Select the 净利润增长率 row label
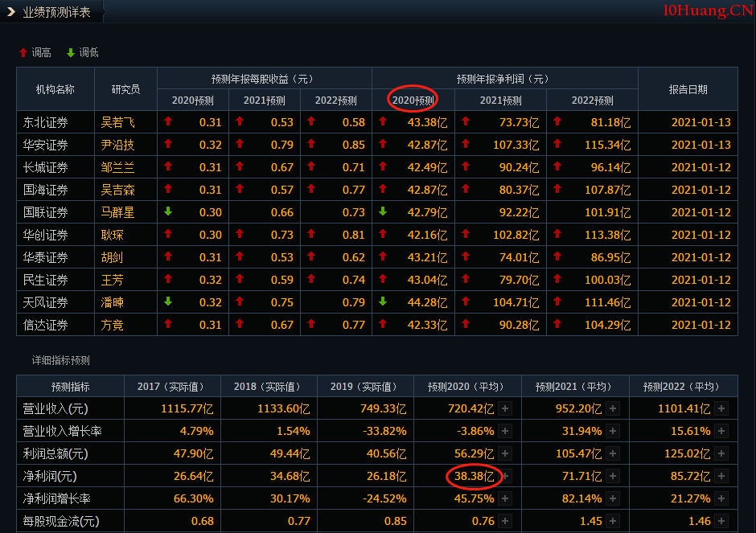 [x=56, y=498]
